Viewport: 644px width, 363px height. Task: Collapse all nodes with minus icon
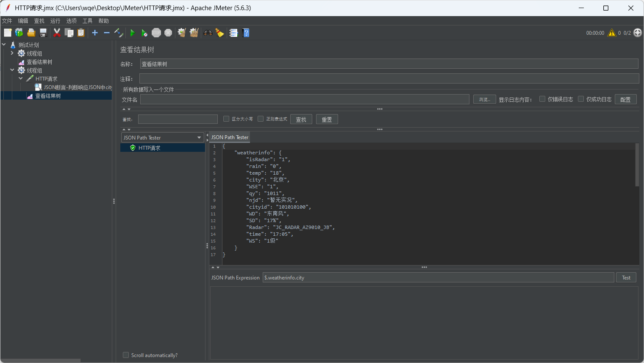(107, 33)
